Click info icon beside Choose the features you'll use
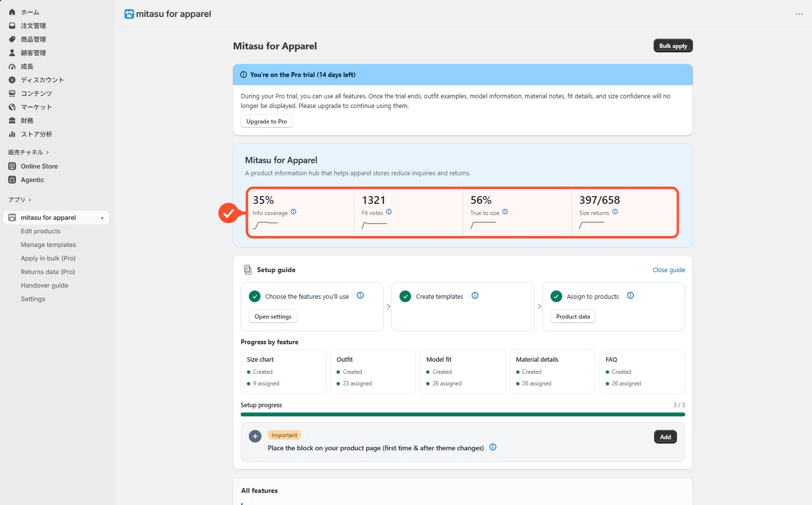 point(360,296)
